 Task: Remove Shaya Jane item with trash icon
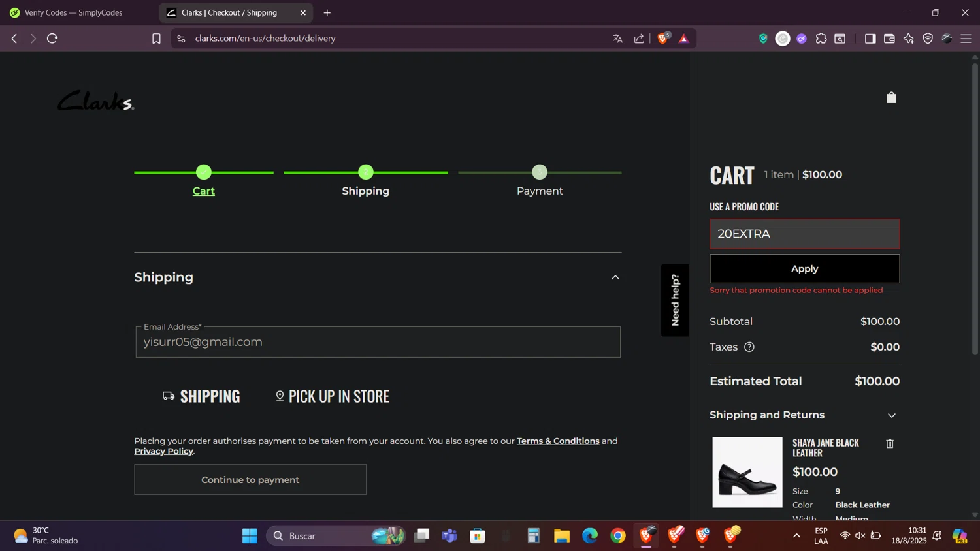(x=889, y=444)
